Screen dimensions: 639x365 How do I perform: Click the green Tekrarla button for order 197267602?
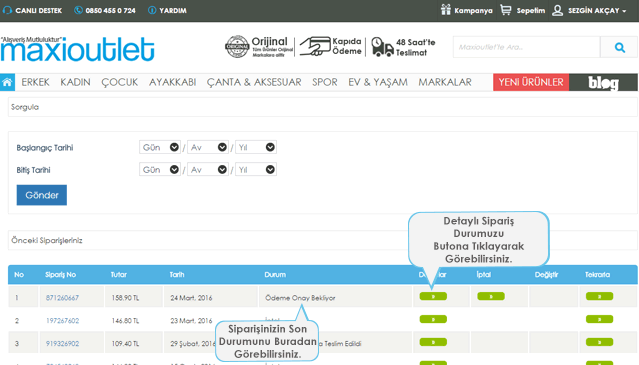tap(599, 319)
